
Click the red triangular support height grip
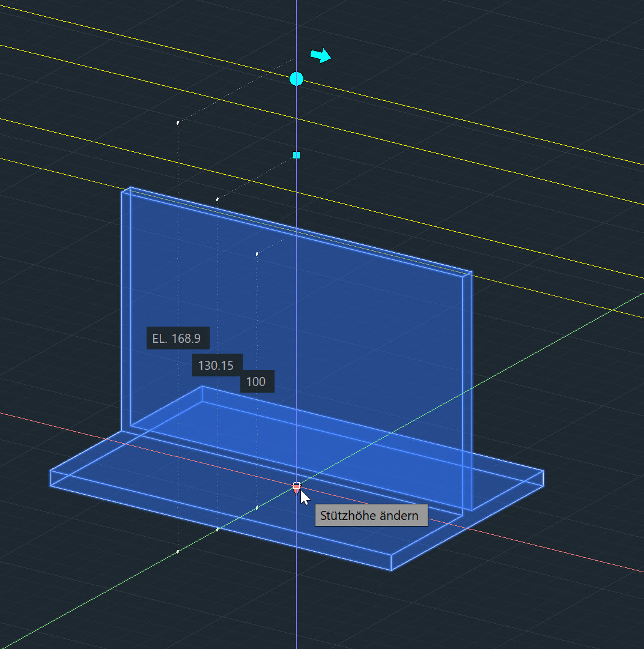pos(297,488)
